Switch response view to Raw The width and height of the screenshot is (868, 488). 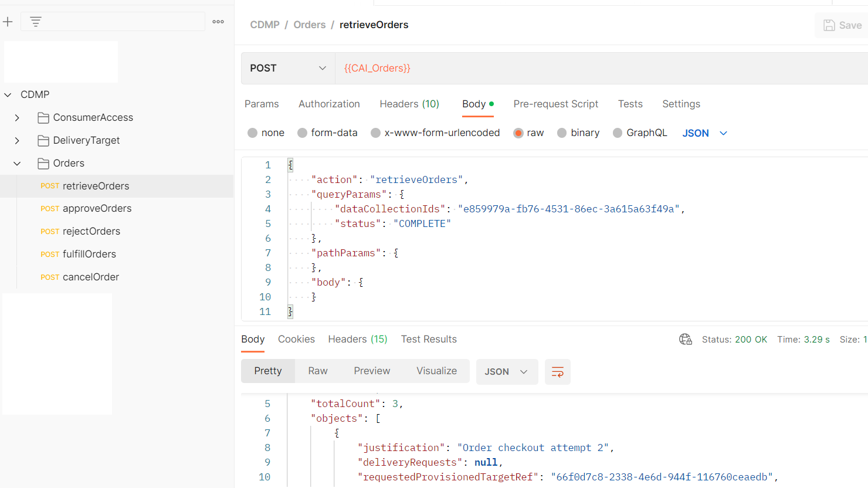coord(318,371)
